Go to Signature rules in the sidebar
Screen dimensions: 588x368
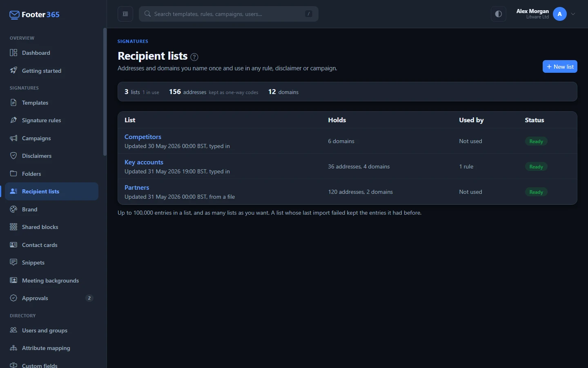[52, 120]
